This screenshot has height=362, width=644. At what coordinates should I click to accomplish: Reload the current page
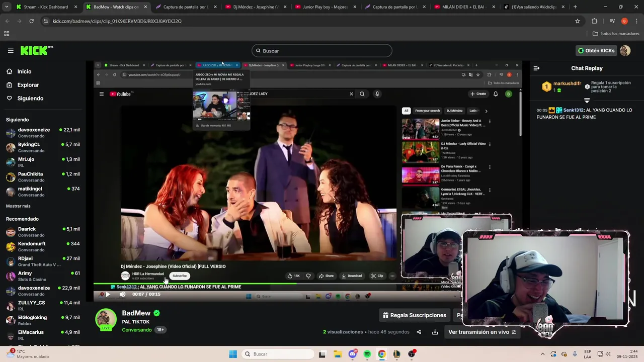[x=31, y=21]
